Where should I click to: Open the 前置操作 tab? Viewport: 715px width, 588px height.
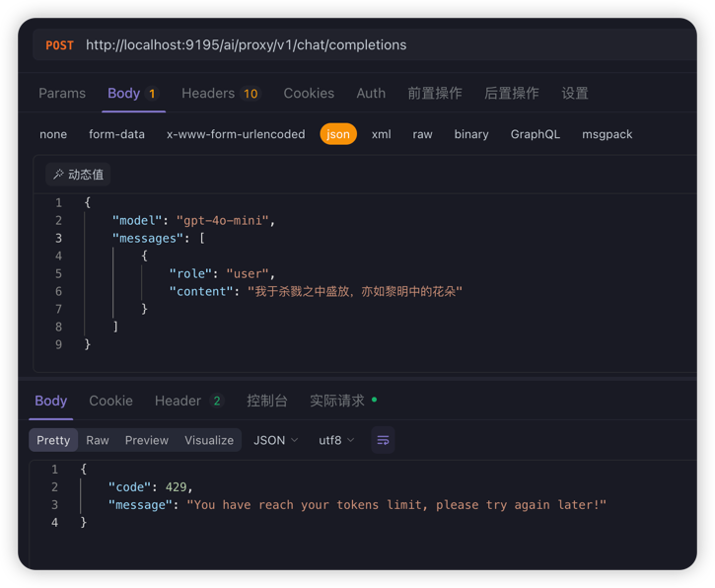(435, 93)
